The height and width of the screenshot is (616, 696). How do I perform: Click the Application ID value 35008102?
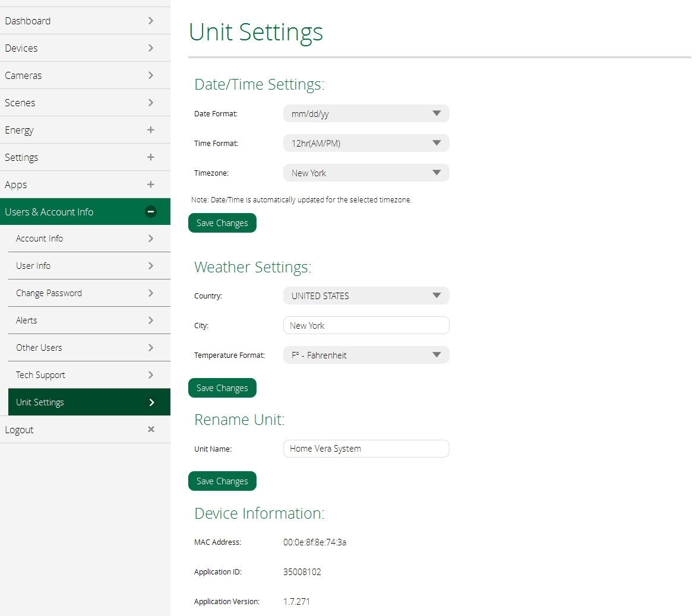[x=302, y=572]
